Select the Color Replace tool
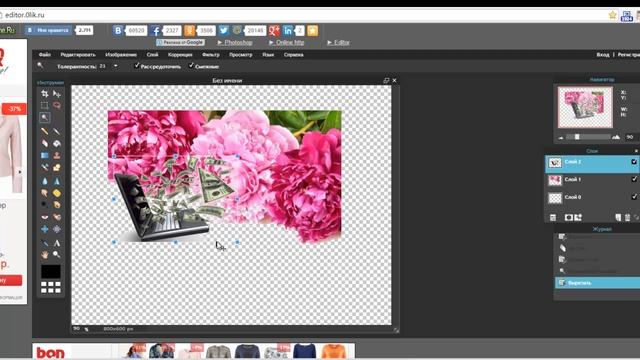Screen dimensions: 640x360 (45, 167)
